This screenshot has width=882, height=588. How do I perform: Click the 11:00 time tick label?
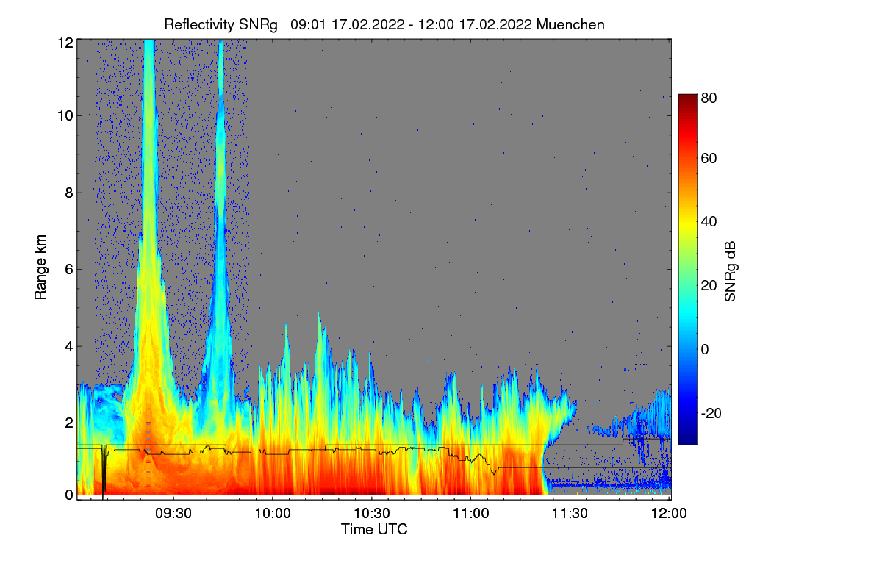[471, 513]
